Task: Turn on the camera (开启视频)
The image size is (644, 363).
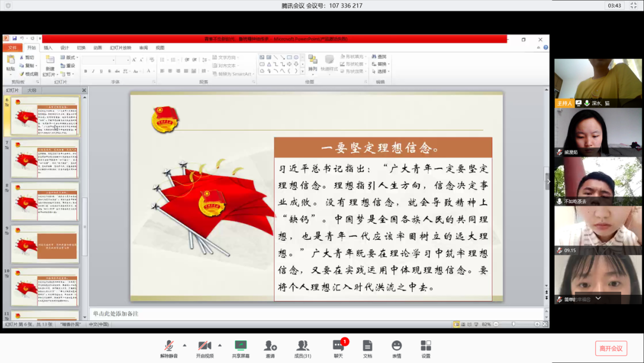Action: pos(204,347)
